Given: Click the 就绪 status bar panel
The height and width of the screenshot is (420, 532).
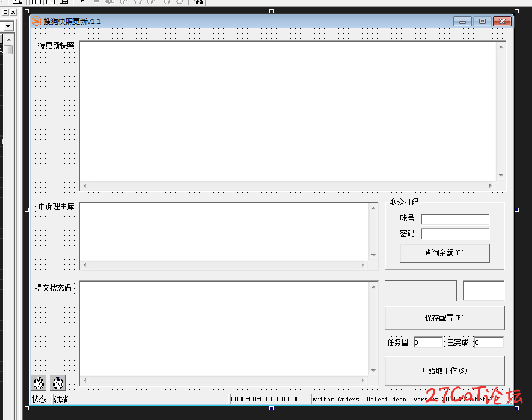Looking at the screenshot, I should (141, 399).
